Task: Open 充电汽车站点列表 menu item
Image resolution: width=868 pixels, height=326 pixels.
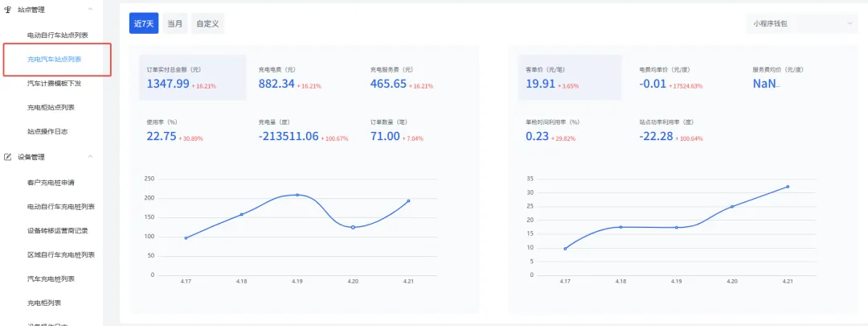Action: 54,60
